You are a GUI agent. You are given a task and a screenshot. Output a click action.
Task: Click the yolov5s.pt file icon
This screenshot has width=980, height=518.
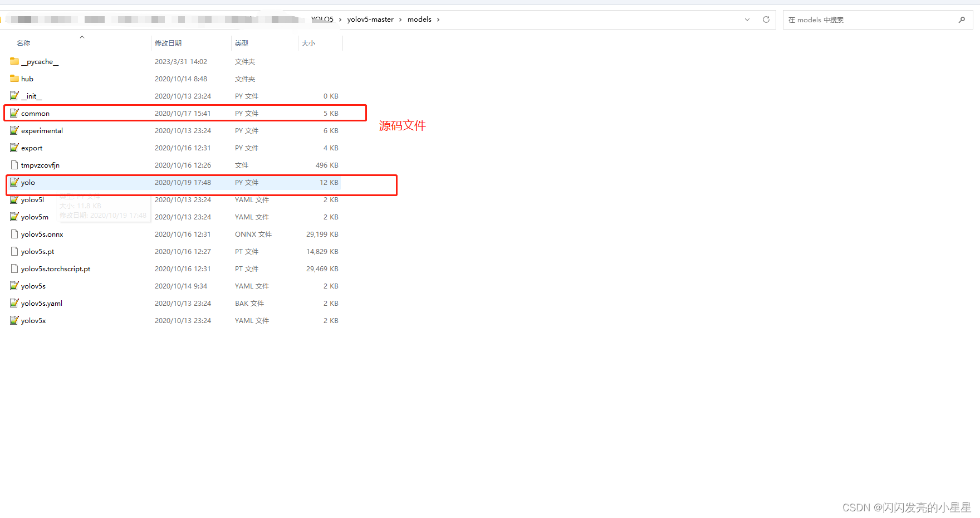tap(14, 251)
